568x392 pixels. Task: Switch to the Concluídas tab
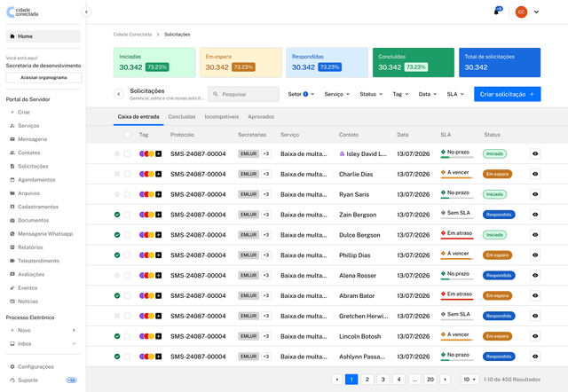(x=182, y=117)
